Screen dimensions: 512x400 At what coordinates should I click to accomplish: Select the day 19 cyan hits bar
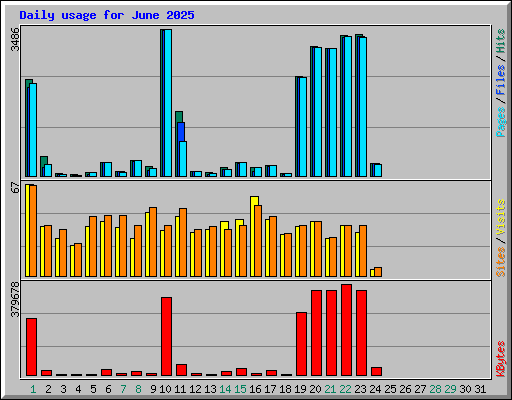click(x=303, y=127)
